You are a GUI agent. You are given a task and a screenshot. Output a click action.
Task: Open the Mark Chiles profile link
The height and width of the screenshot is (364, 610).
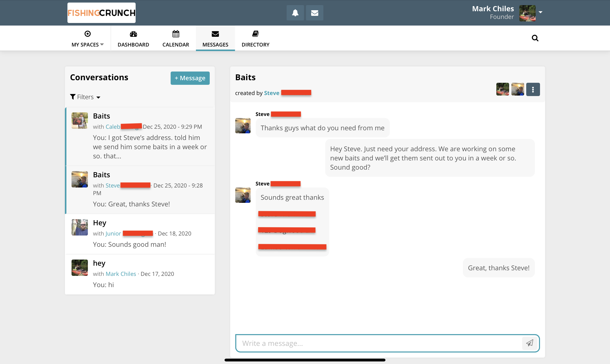(x=121, y=274)
